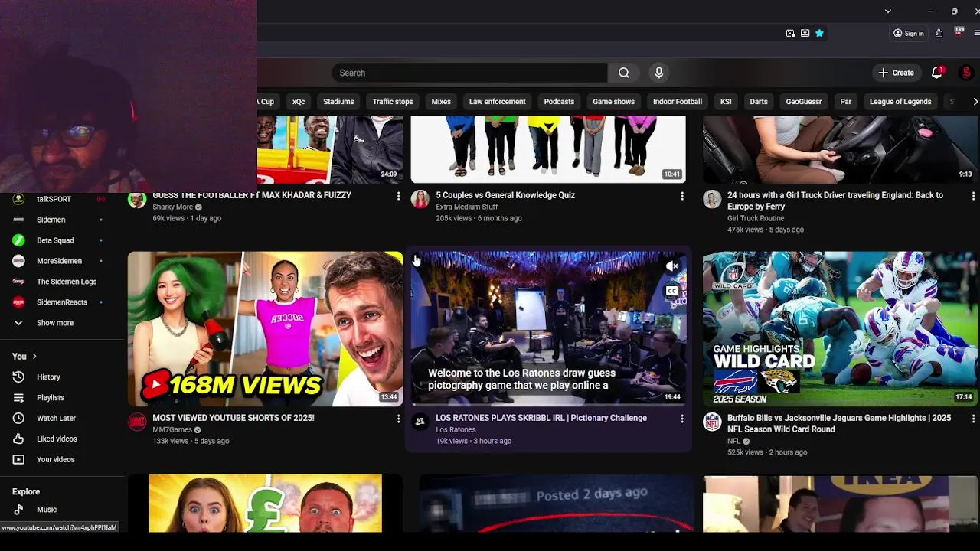Select the Traffic stops chip
Viewport: 980px width, 551px height.
(393, 101)
